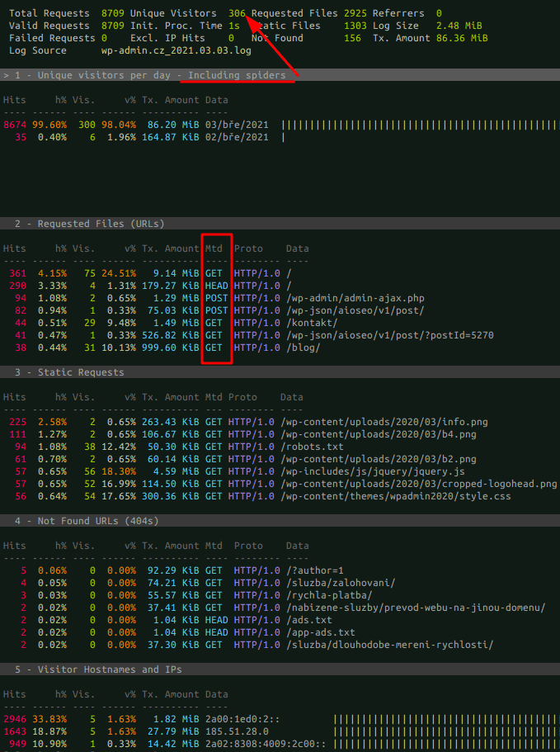Open the 'Static Requests' panel header

pyautogui.click(x=280, y=372)
